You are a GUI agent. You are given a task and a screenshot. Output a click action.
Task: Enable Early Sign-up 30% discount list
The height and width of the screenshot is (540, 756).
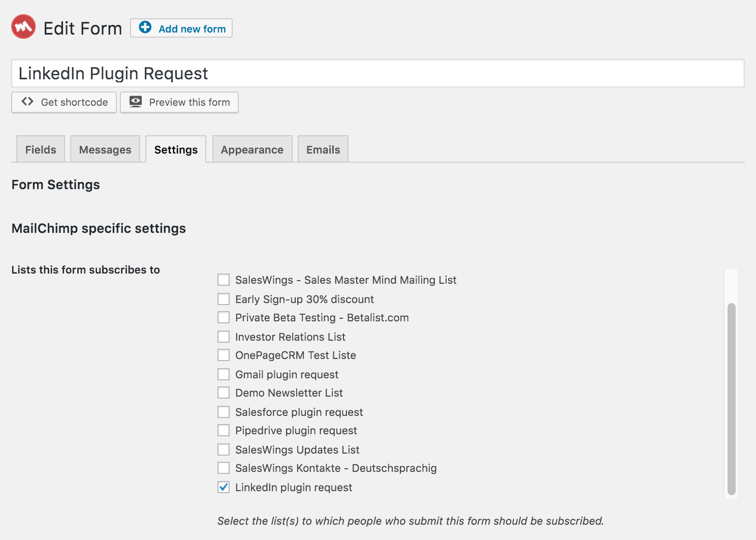[x=224, y=299]
